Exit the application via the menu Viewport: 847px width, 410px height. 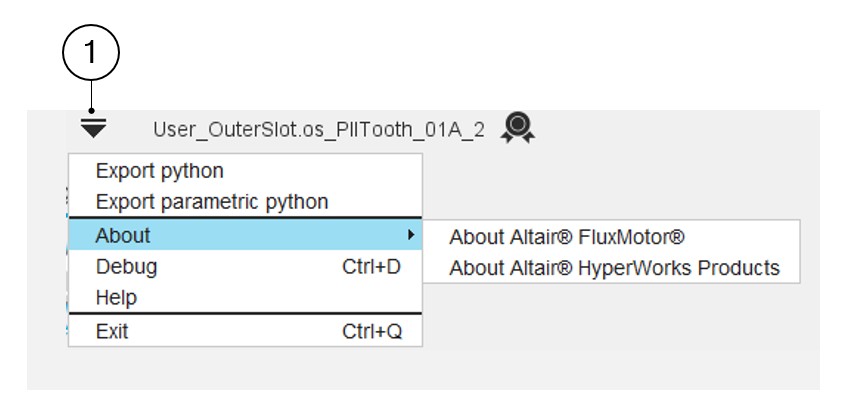pyautogui.click(x=112, y=331)
